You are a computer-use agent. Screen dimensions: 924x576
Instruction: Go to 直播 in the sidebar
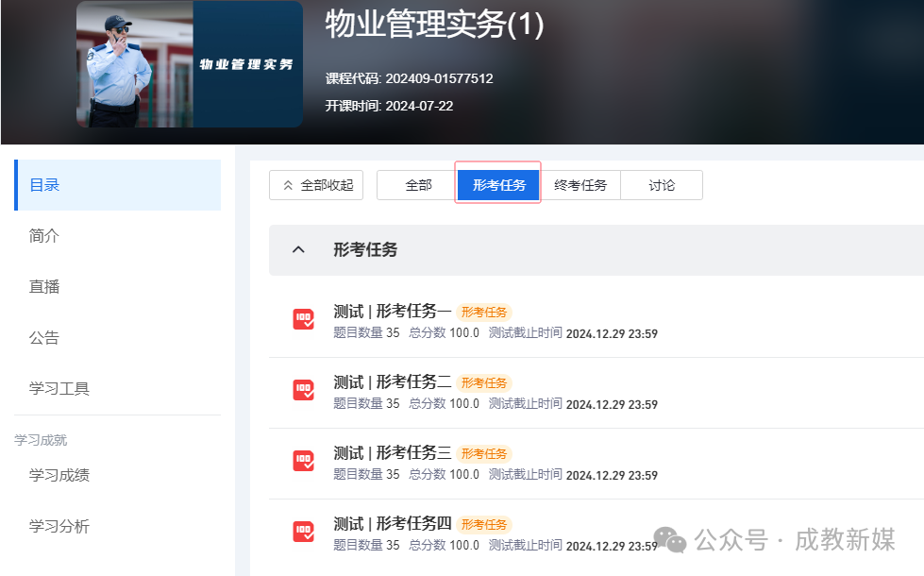click(x=44, y=287)
